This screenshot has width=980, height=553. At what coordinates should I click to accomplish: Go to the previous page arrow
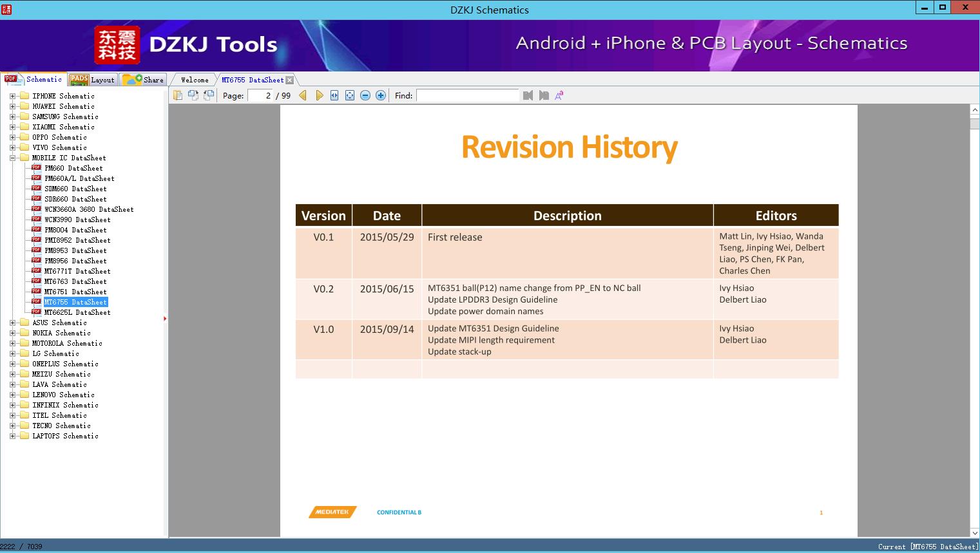(x=303, y=95)
